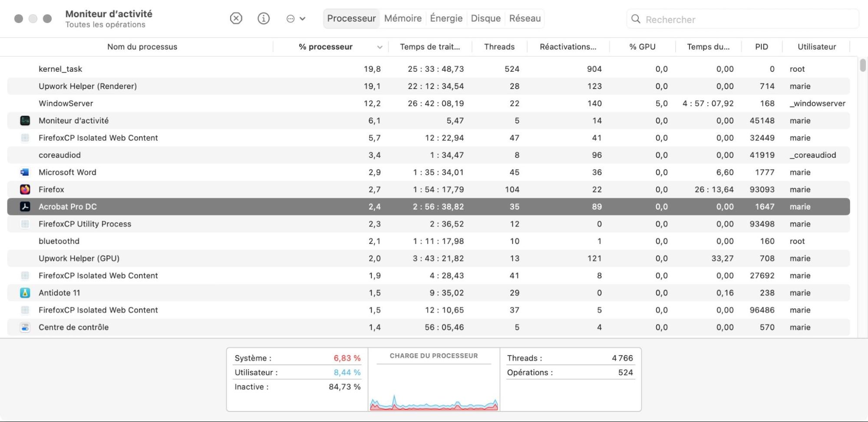
Task: Click the stop process (X) icon
Action: click(236, 18)
